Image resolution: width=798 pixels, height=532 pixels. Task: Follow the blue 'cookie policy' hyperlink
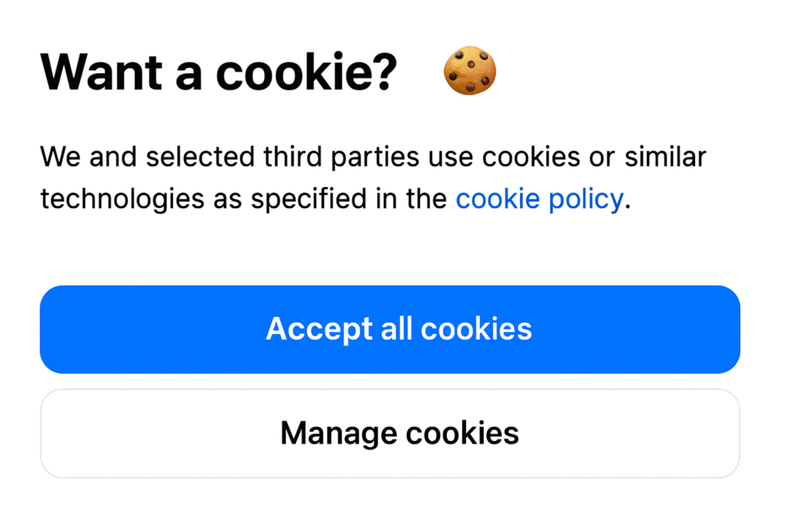[x=539, y=199]
